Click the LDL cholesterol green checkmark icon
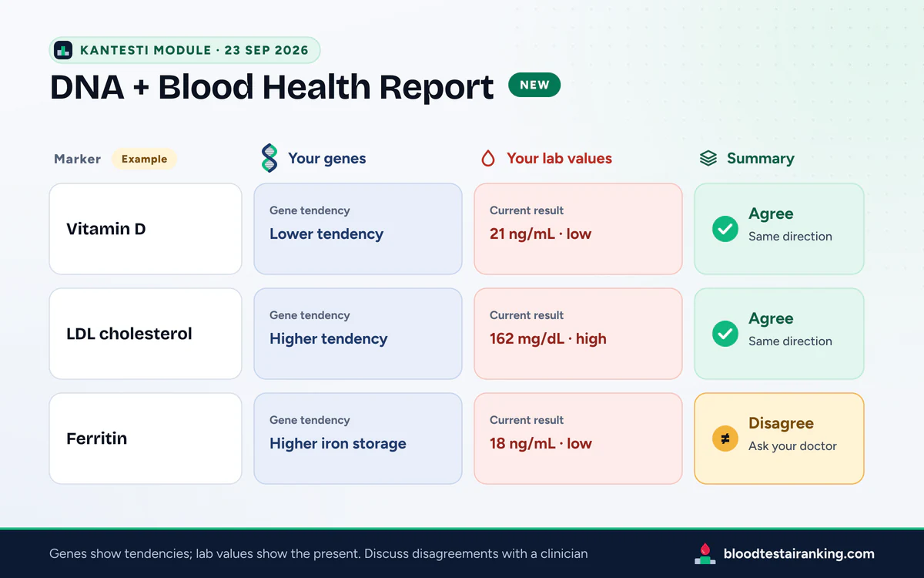 click(725, 334)
